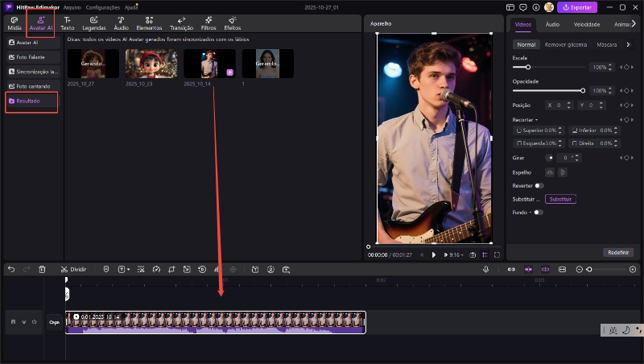Switch to the Velocidade properties tab

click(x=587, y=24)
